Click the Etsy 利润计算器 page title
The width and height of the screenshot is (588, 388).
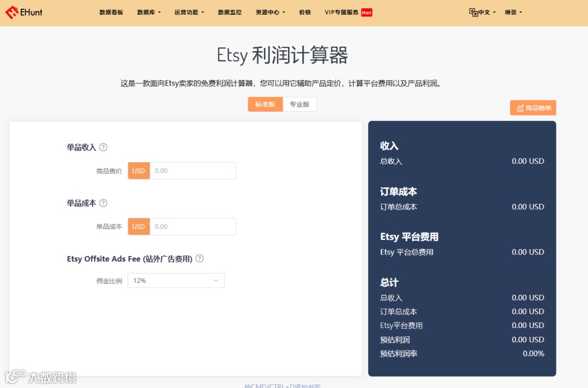(283, 55)
